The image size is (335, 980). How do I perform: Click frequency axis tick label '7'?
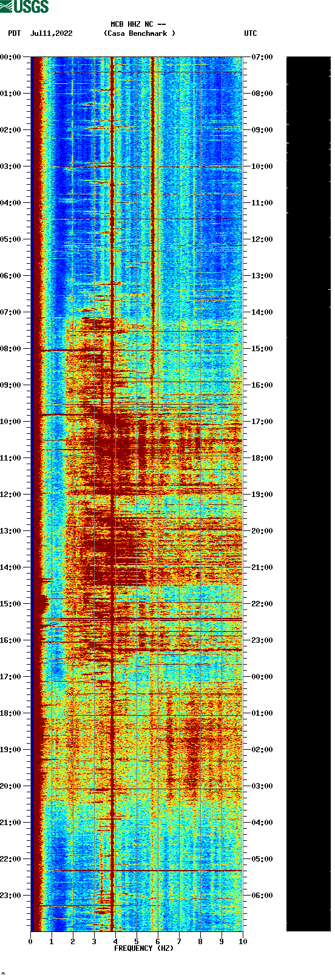click(179, 941)
